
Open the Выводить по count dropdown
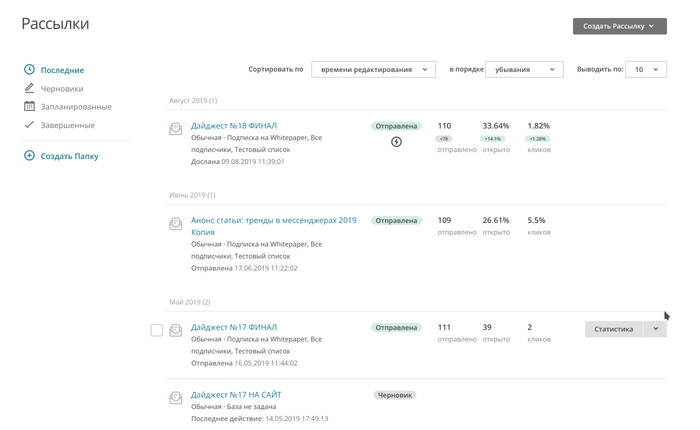click(x=645, y=69)
